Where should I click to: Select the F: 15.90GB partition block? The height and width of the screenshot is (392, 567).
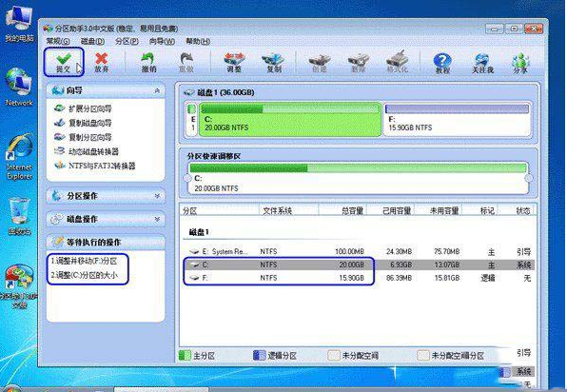(x=457, y=119)
